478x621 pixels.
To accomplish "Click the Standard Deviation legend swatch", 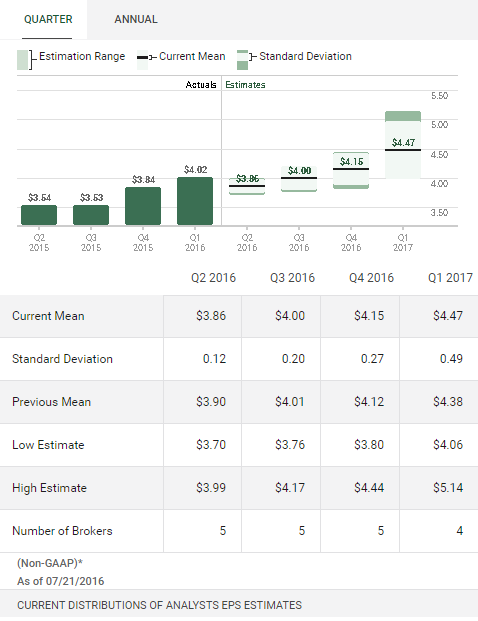I will (242, 60).
